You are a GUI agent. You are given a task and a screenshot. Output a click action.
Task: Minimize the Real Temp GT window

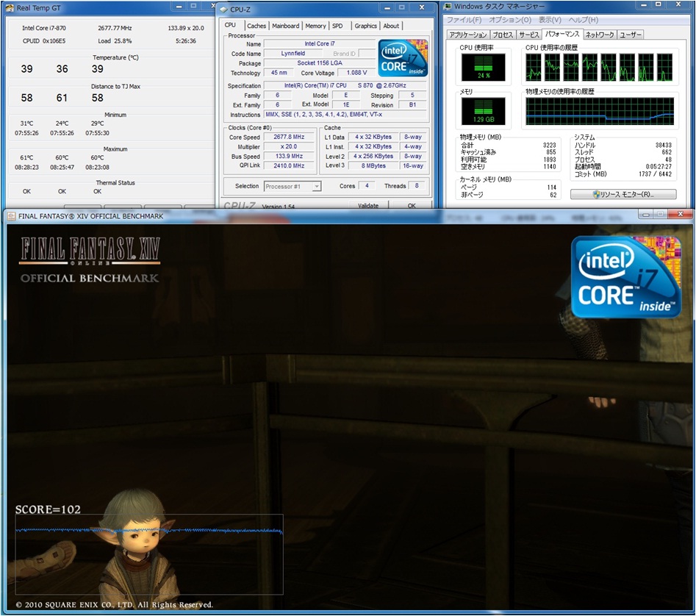click(x=179, y=7)
